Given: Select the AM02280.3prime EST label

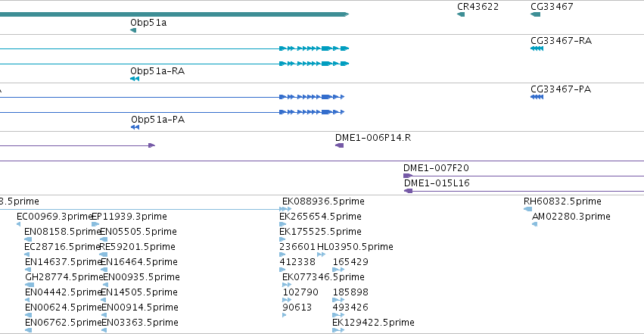Looking at the screenshot, I should coord(571,217).
